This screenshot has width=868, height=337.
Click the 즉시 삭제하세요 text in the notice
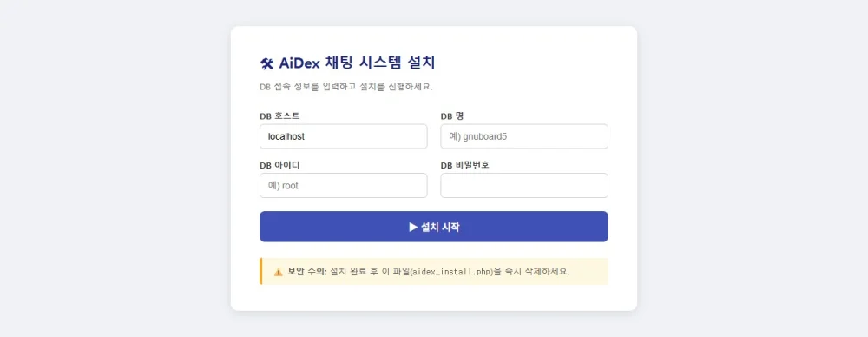pyautogui.click(x=537, y=272)
